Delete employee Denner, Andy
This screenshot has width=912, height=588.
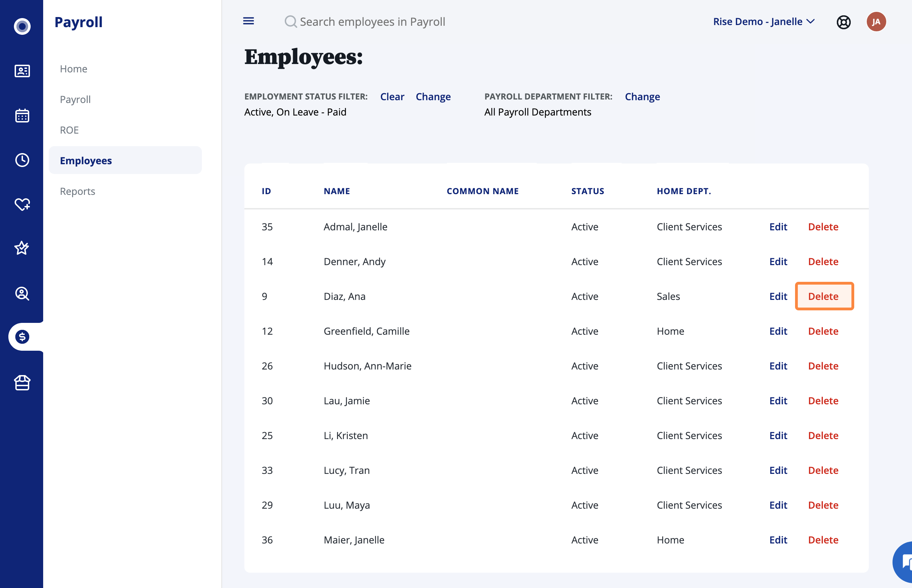[x=823, y=262]
